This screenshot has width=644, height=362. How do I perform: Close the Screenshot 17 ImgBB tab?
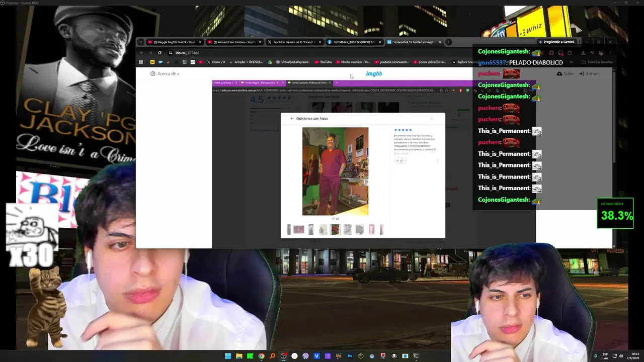pyautogui.click(x=440, y=42)
